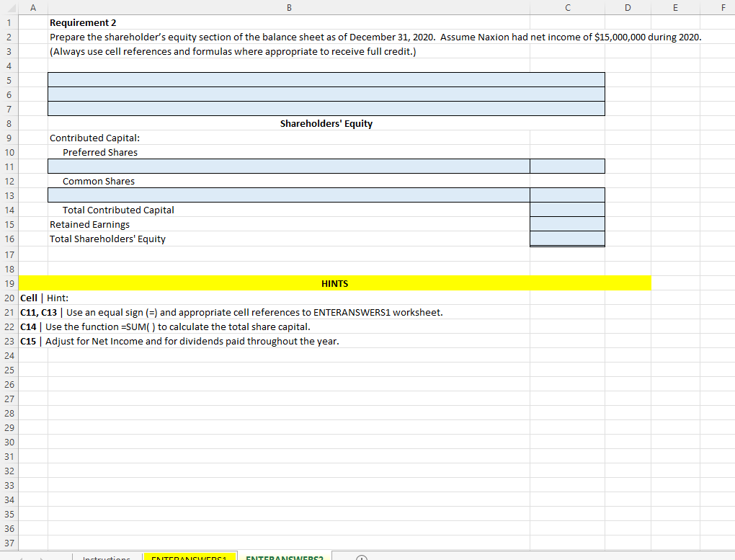735x560 pixels.
Task: Click the '(Always use cell references' note
Action: pos(233,52)
